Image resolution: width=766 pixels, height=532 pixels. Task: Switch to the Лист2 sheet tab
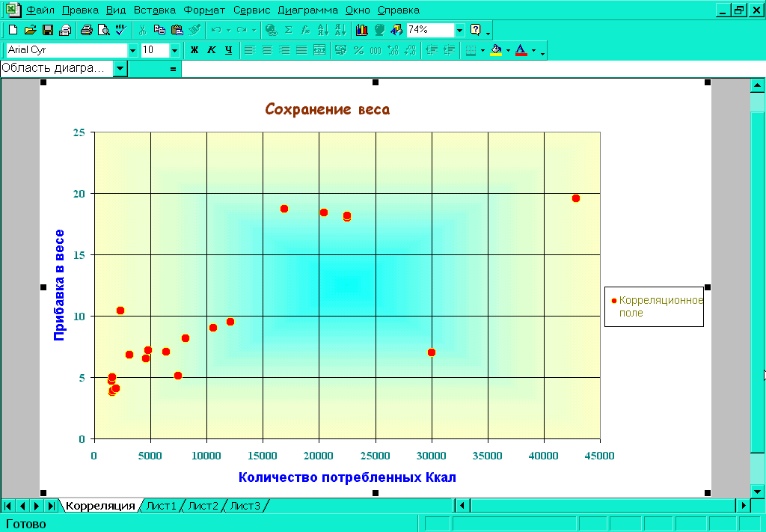tap(203, 506)
